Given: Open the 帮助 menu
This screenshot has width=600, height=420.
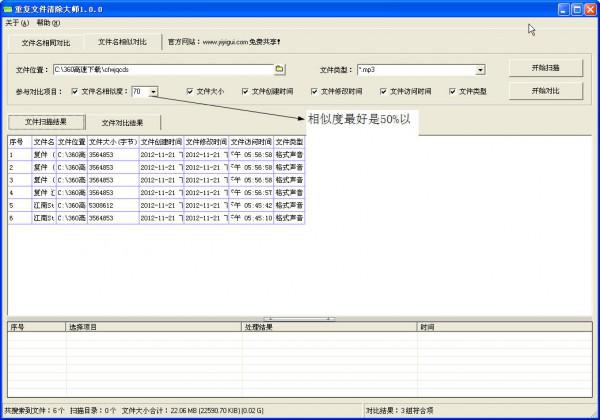Looking at the screenshot, I should pos(48,23).
